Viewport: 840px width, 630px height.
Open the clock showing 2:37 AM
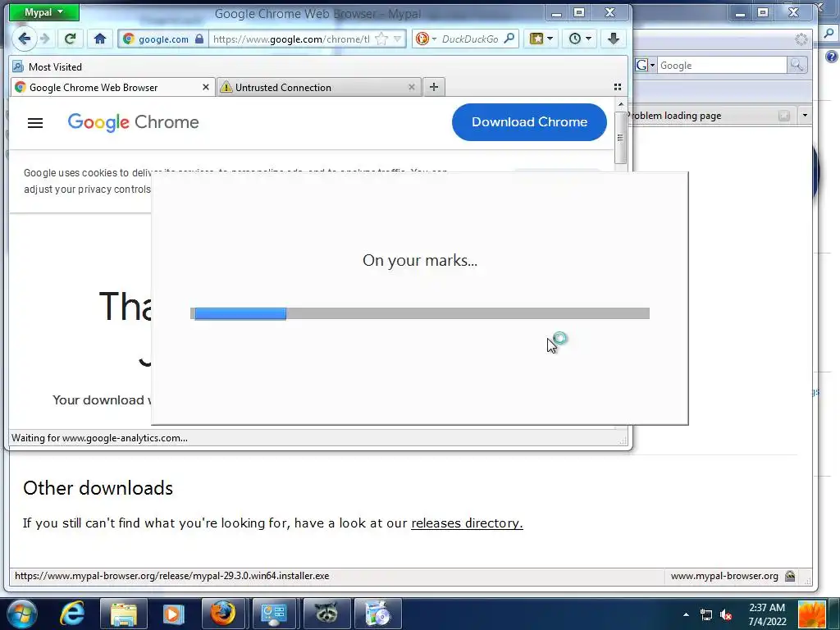pyautogui.click(x=767, y=614)
